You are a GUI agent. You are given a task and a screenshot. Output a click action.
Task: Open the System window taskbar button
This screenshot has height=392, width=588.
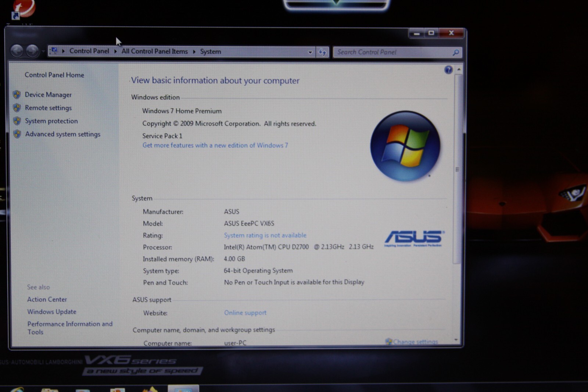(183, 388)
